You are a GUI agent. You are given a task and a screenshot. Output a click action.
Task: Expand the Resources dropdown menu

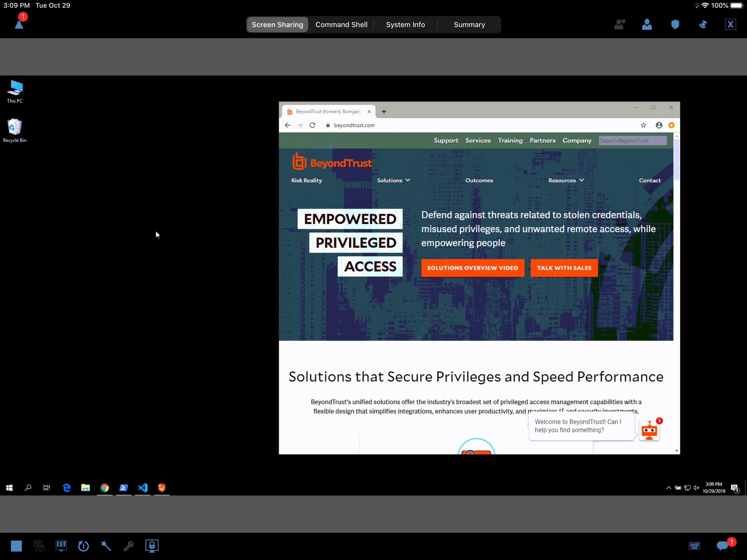[566, 180]
